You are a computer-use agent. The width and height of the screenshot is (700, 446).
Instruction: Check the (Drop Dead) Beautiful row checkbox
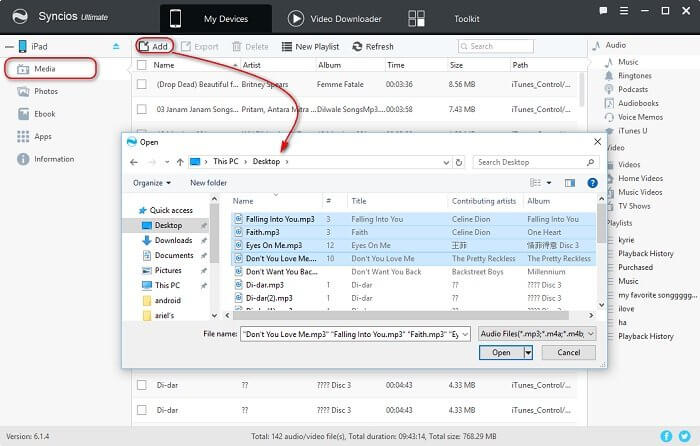point(142,84)
